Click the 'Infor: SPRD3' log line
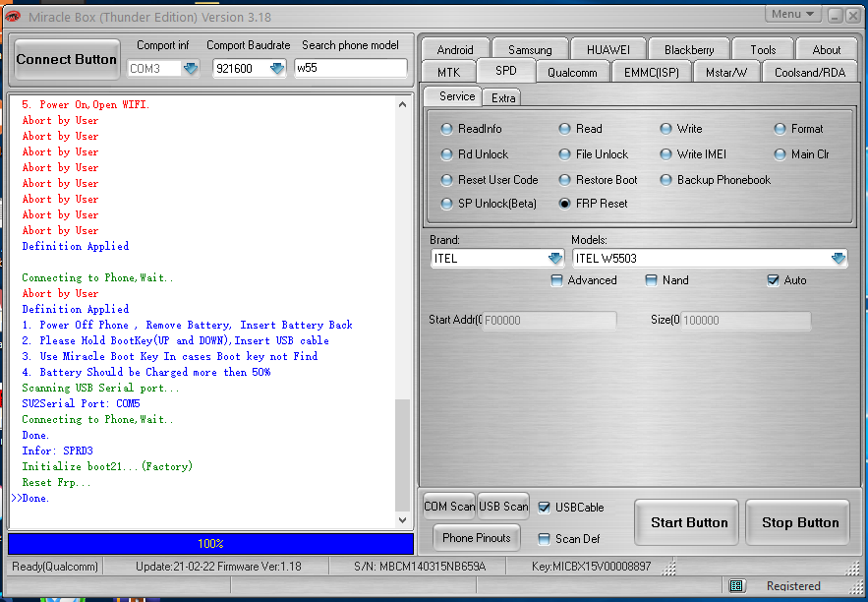This screenshot has height=602, width=868. 58,451
